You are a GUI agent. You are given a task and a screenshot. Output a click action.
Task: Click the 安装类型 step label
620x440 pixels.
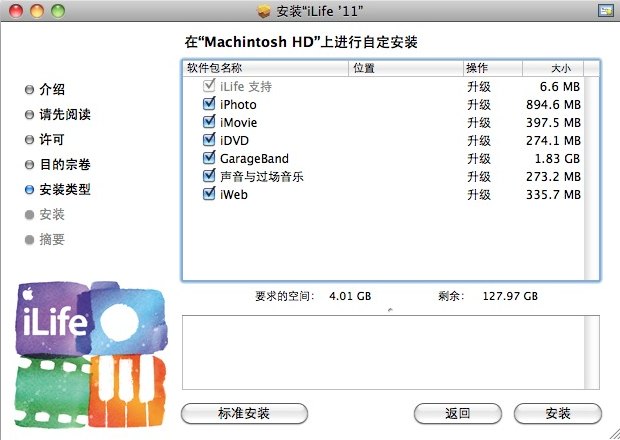pyautogui.click(x=65, y=190)
